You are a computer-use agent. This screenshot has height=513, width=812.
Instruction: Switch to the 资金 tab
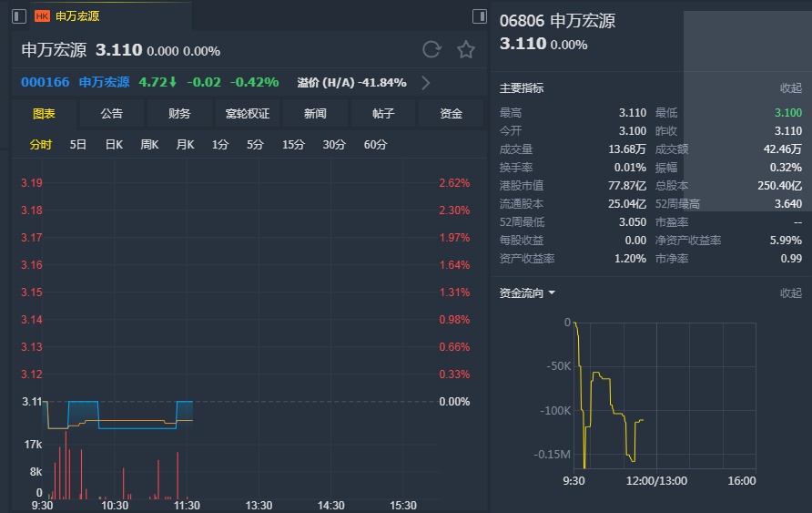451,114
